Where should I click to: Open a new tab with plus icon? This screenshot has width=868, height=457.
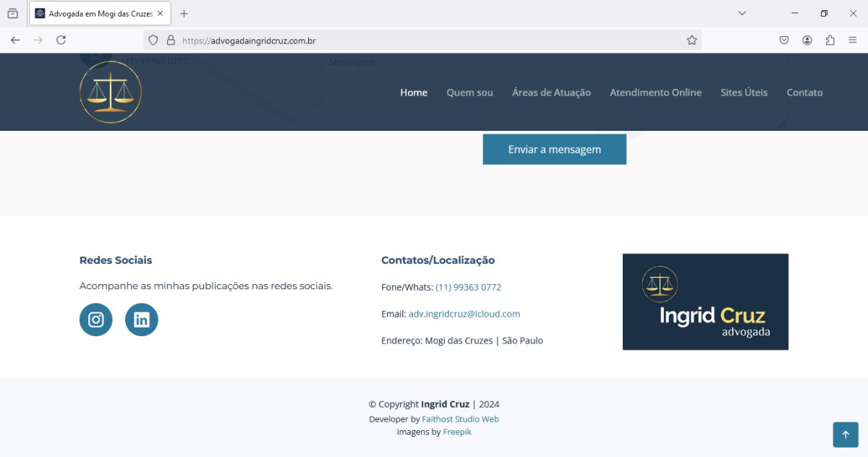(184, 14)
